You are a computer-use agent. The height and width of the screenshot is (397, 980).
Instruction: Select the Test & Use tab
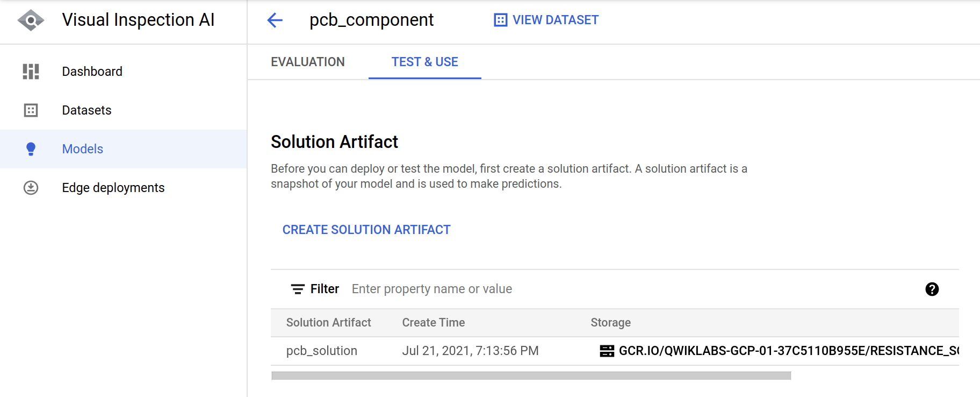click(424, 62)
